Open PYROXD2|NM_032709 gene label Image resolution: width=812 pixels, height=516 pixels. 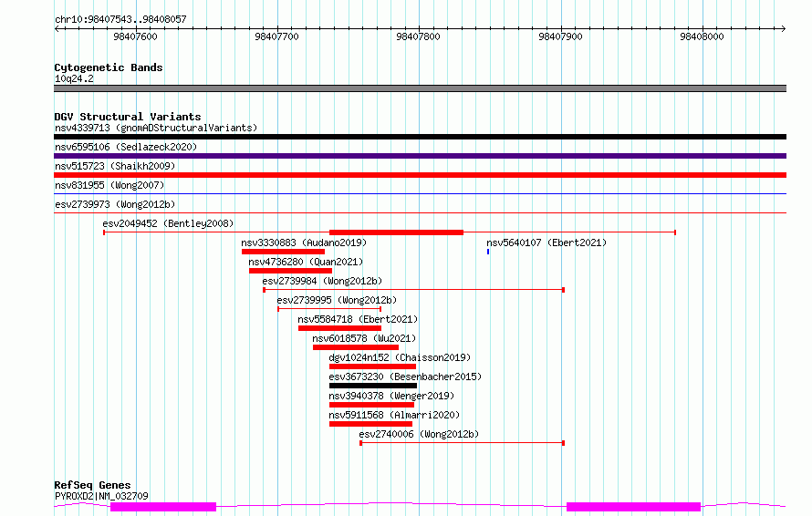pos(101,496)
